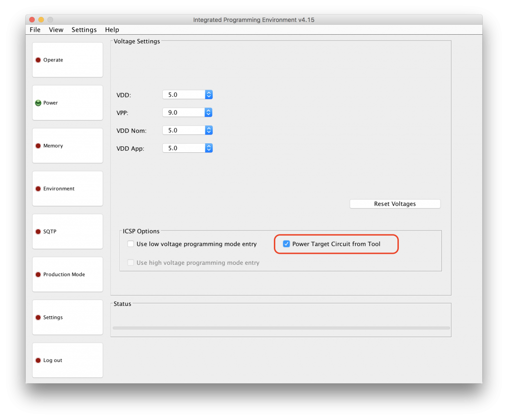Open the File menu
508x420 pixels.
[35, 30]
